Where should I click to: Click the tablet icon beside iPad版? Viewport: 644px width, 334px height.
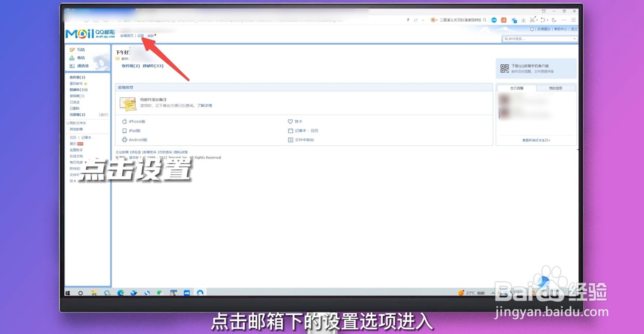pyautogui.click(x=125, y=131)
